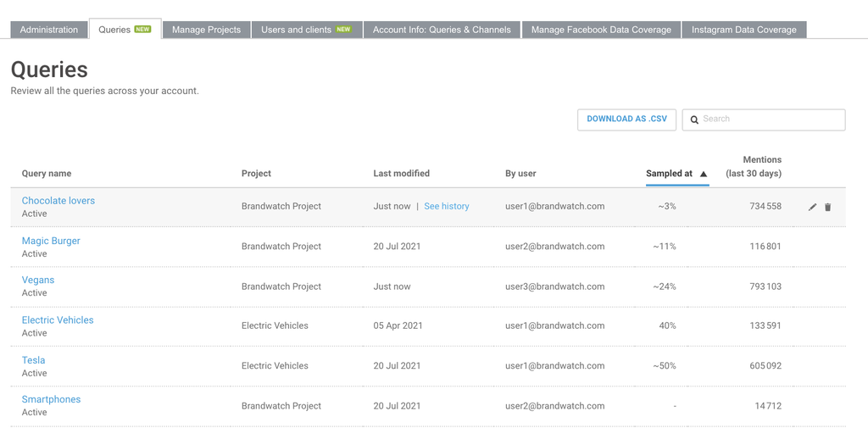Open the Vegans query link
The height and width of the screenshot is (428, 868).
(38, 280)
